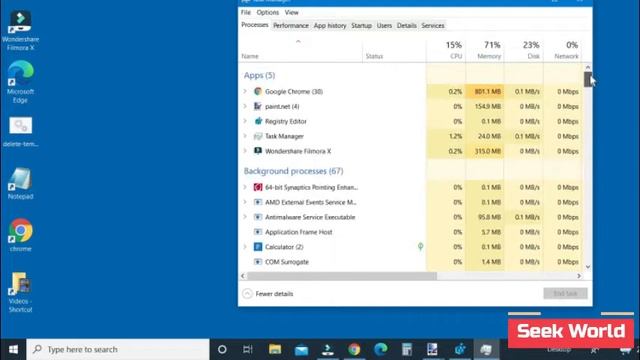Sort processes by Disk column
The height and width of the screenshot is (360, 640).
[x=524, y=50]
